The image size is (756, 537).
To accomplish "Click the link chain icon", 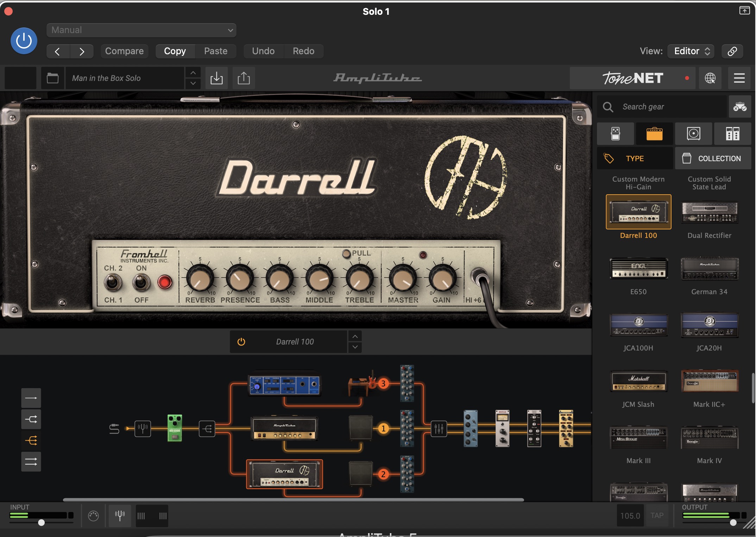I will tap(732, 51).
